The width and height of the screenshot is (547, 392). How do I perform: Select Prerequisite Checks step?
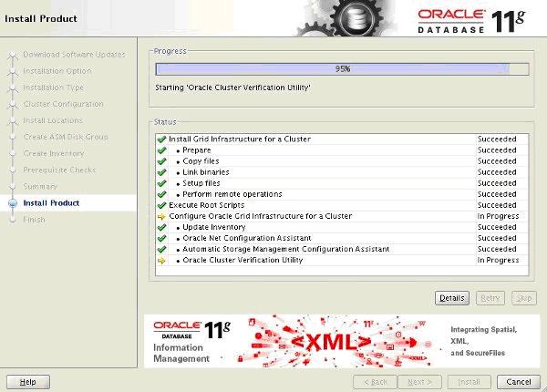(59, 170)
